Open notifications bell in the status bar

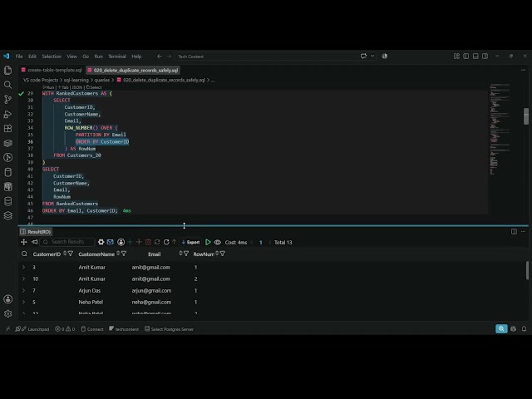[x=525, y=329]
